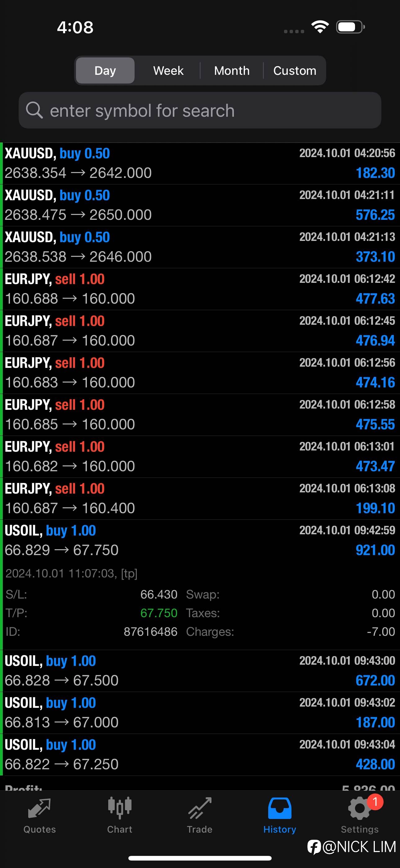The image size is (400, 868).
Task: Expand USOIL trade with profit 187.00
Action: [x=200, y=713]
